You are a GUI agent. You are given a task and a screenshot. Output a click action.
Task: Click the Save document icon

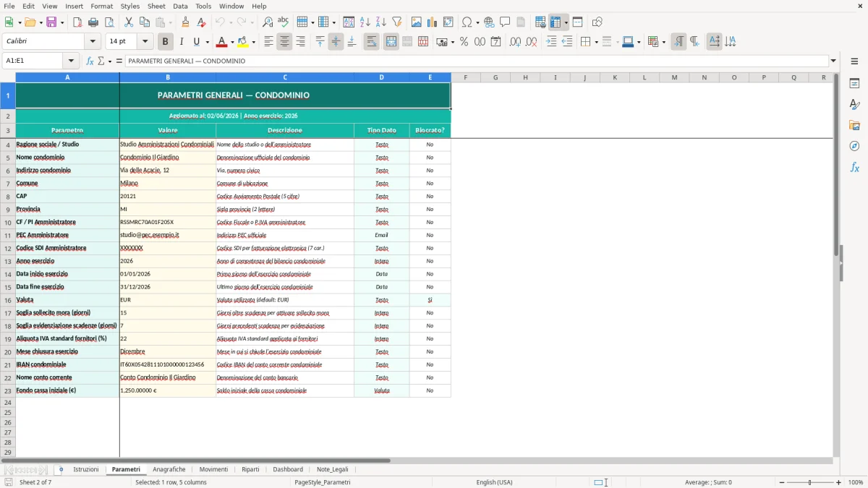(x=51, y=22)
